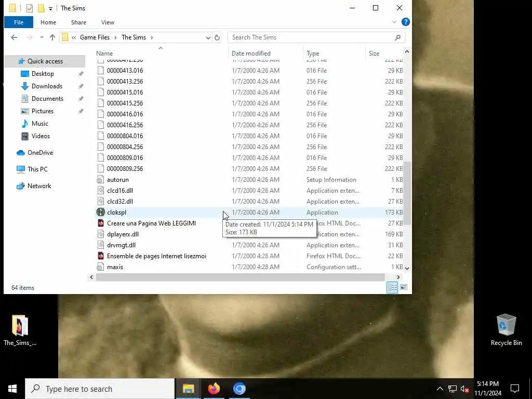Screen dimensions: 532x399
Task: Click the vertical scrollbar up arrow
Action: [x=407, y=52]
